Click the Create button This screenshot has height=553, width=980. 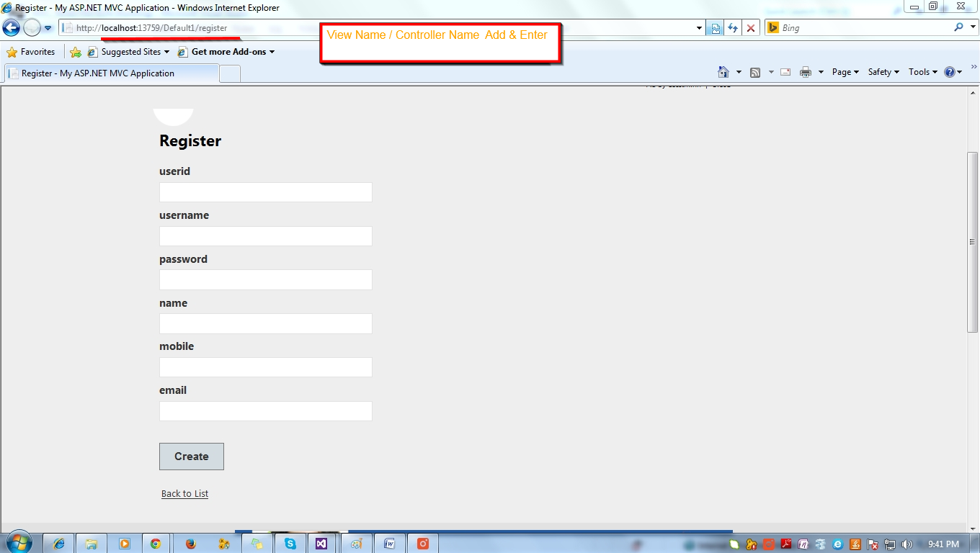point(191,456)
